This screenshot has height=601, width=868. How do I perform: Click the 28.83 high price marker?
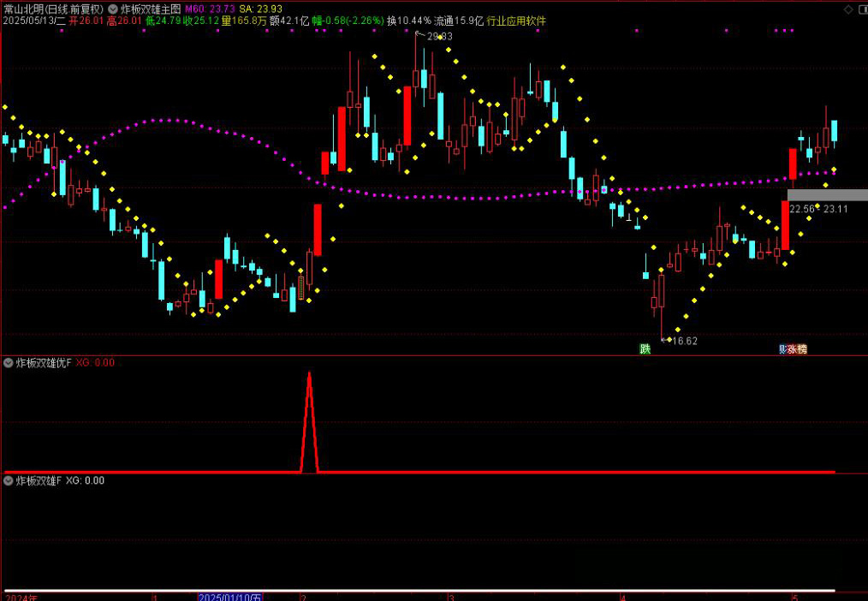tap(439, 36)
